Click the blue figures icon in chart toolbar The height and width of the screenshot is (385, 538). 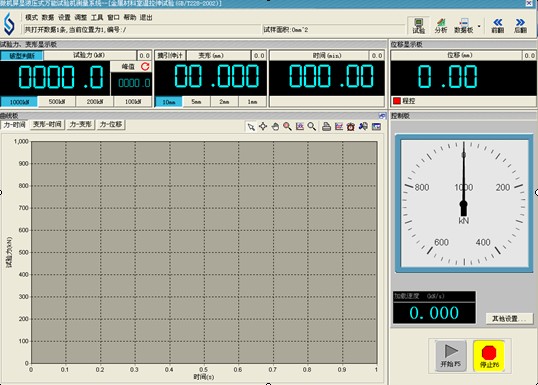[x=363, y=127]
